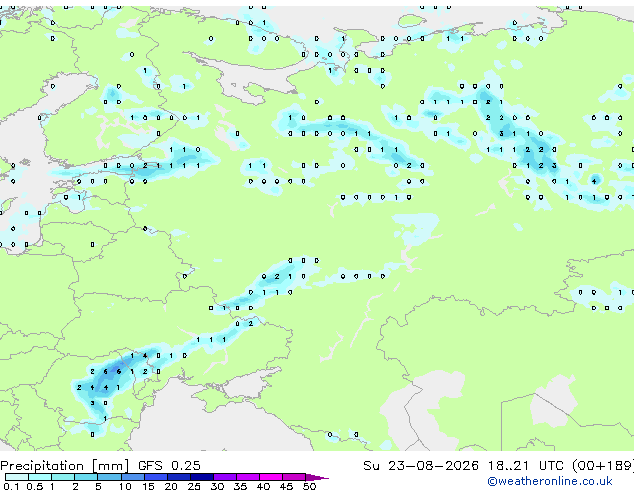The width and height of the screenshot is (634, 490).
Task: Pick the 1–2 mm legend color swatch
Action: [63, 477]
